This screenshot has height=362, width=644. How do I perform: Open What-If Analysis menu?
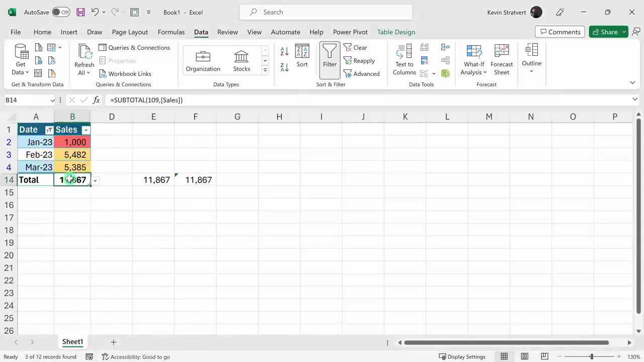coord(474,60)
